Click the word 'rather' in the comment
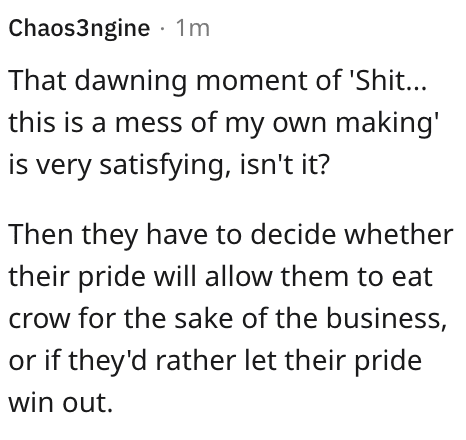This screenshot has height=440, width=466. [x=196, y=360]
